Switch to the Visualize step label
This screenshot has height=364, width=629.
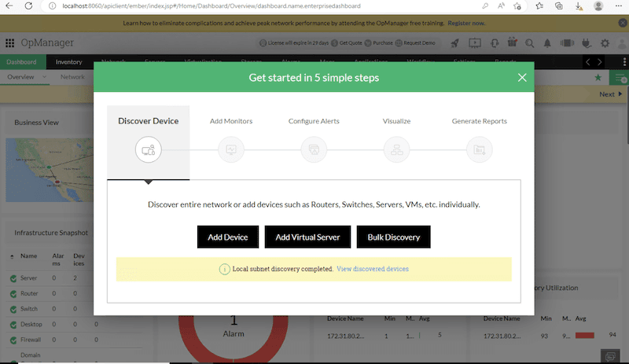pyautogui.click(x=397, y=121)
